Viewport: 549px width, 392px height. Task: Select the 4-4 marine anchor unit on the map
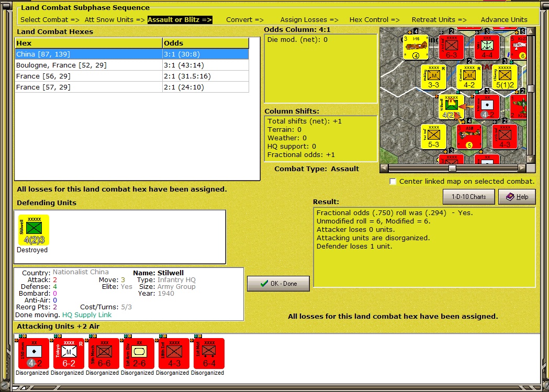tap(487, 47)
